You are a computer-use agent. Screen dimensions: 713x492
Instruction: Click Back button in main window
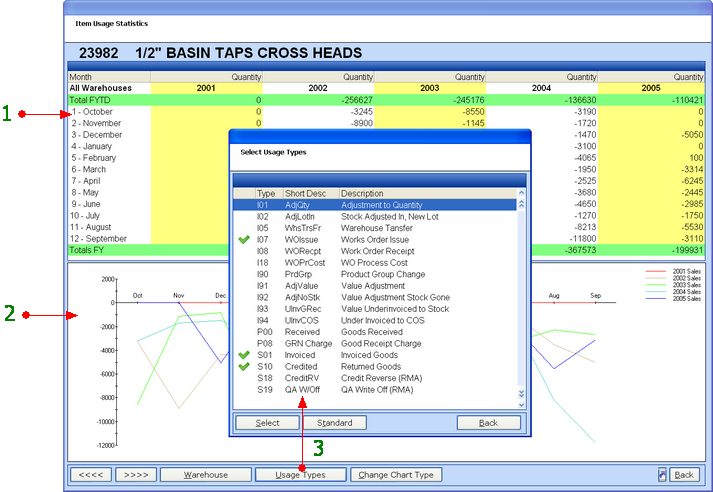684,475
